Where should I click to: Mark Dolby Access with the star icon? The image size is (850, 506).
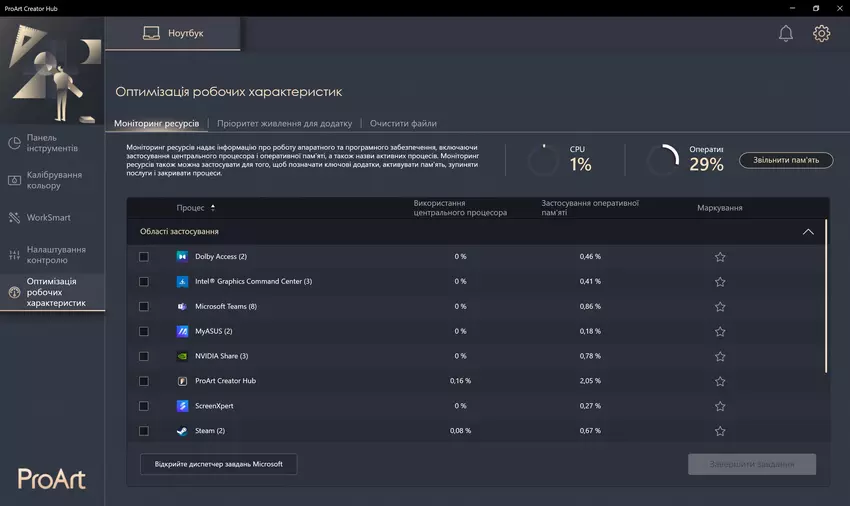720,257
